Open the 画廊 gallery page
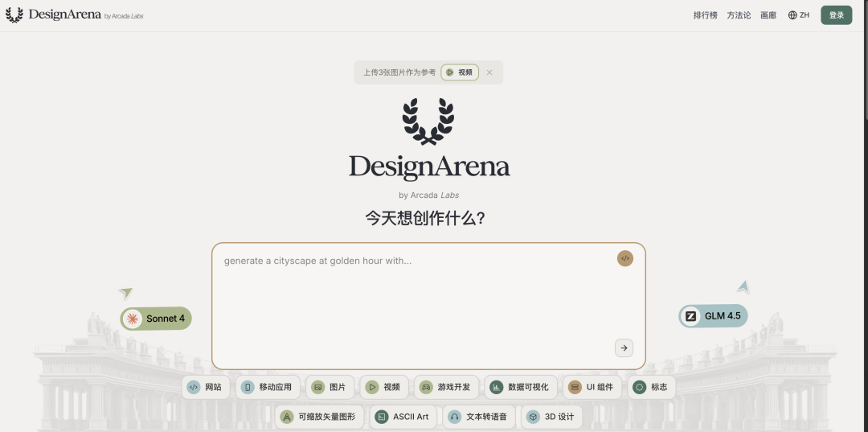The image size is (868, 432). (768, 15)
